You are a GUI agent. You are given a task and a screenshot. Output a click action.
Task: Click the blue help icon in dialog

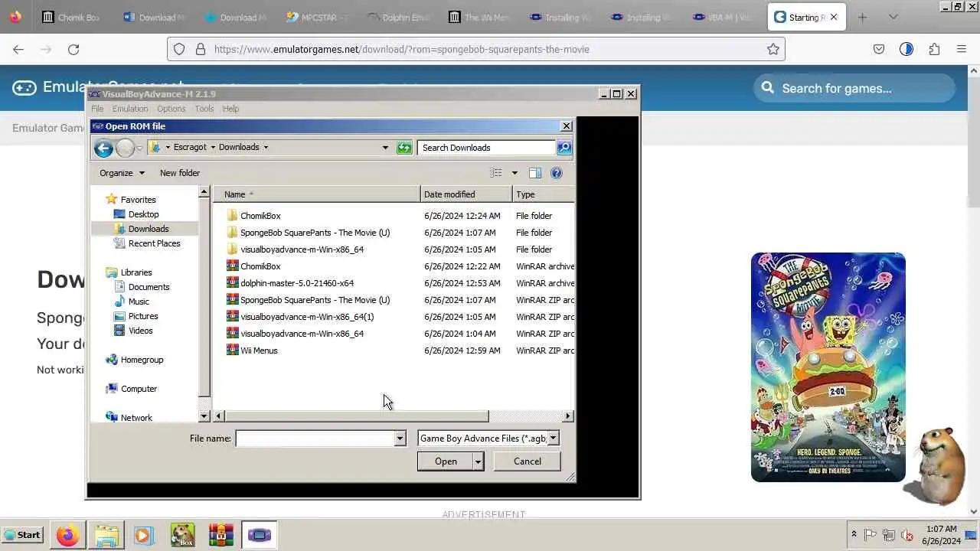point(557,173)
